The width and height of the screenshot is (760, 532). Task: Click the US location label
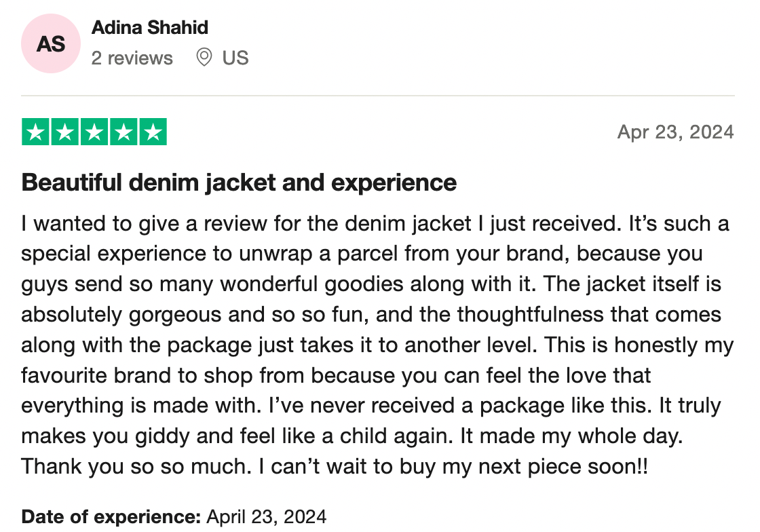pyautogui.click(x=235, y=58)
